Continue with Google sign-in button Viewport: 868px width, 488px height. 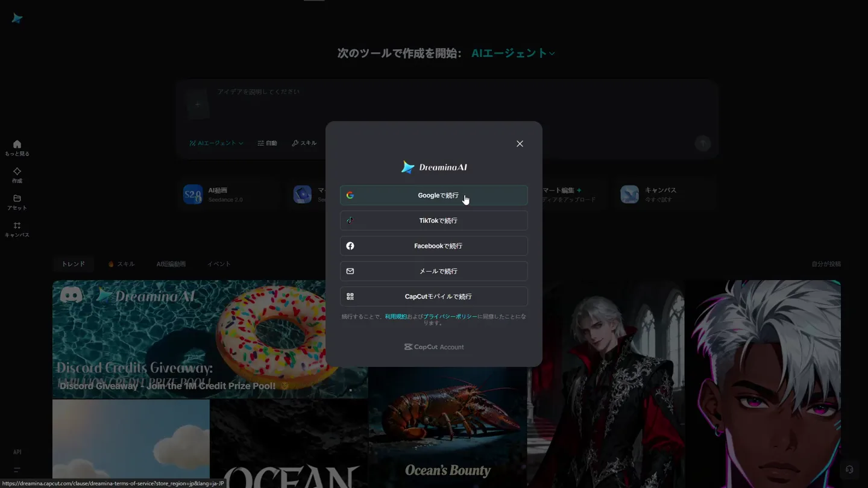433,195
